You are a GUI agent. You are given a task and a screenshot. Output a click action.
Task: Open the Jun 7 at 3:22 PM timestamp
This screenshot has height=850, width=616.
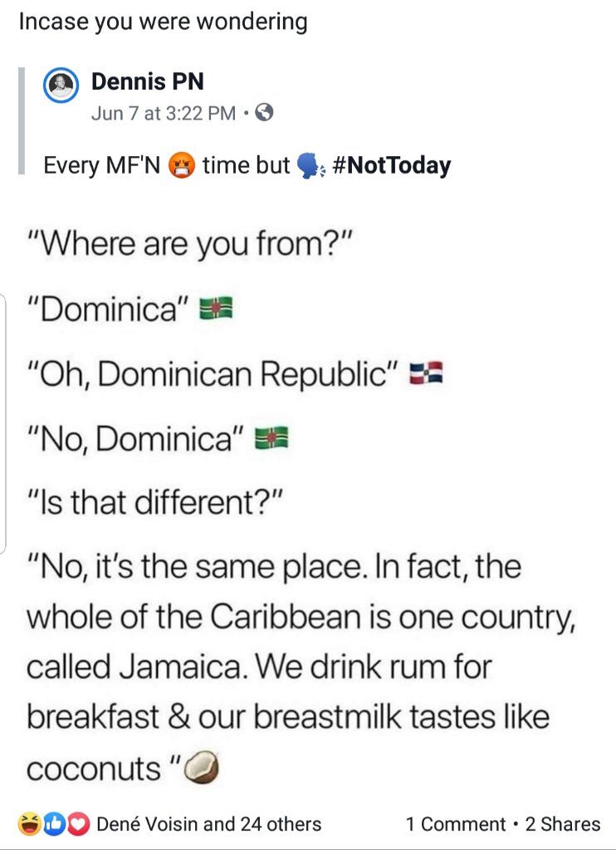pos(164,113)
